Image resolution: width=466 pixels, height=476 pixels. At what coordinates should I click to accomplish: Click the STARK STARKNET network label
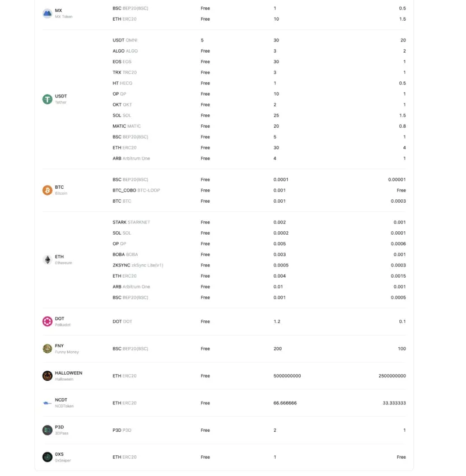(131, 222)
